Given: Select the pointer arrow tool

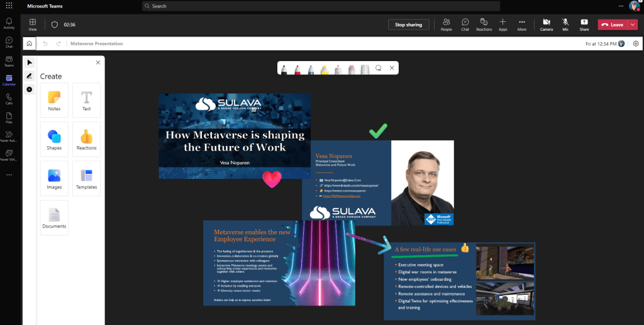Looking at the screenshot, I should [x=30, y=62].
